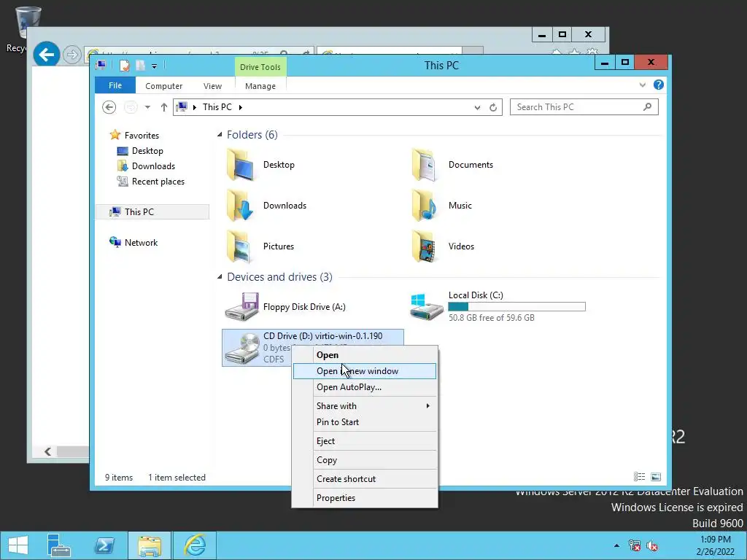This screenshot has height=560, width=747.
Task: Choose Copy in the context menu
Action: [x=365, y=460]
